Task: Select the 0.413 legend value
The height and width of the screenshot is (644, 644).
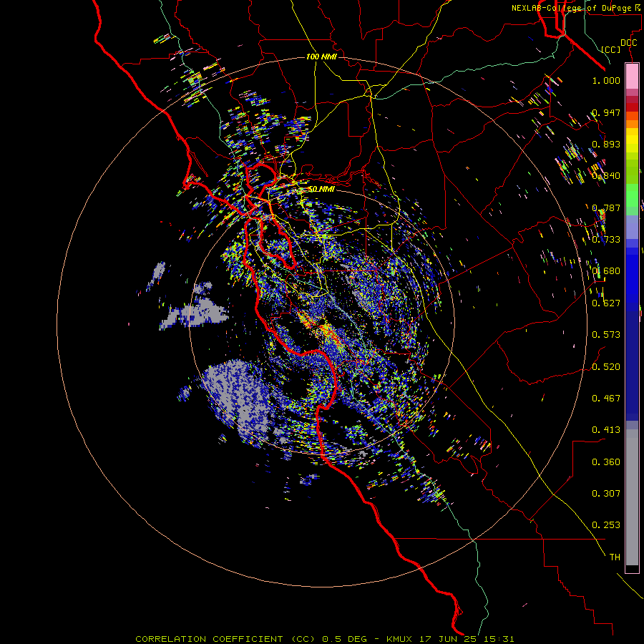Action: tap(606, 430)
